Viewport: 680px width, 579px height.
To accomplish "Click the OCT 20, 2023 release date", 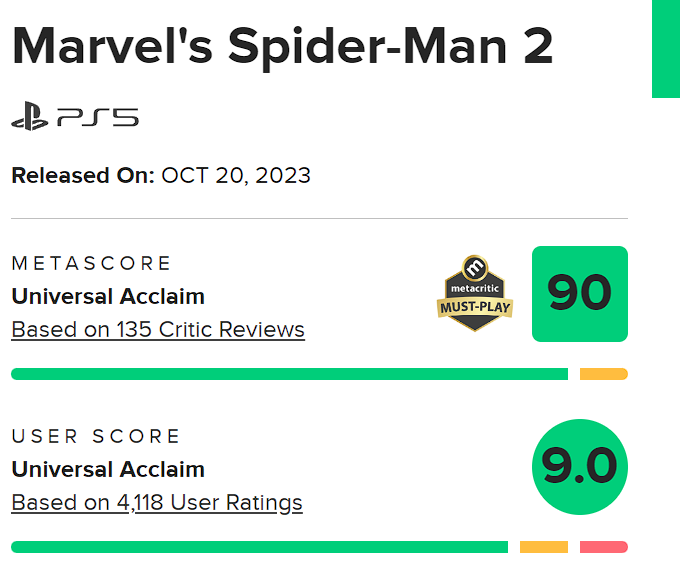I will tap(236, 176).
